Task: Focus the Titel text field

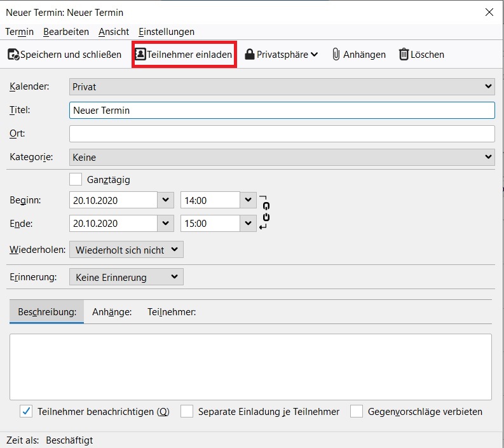Action: (x=282, y=110)
